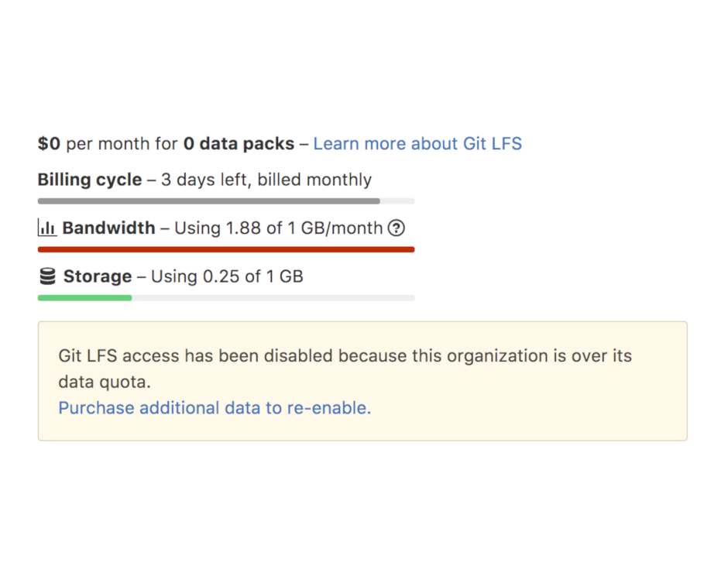Click the Using 1.88 of 1 GB/month text
The height and width of the screenshot is (573, 728).
pos(279,228)
